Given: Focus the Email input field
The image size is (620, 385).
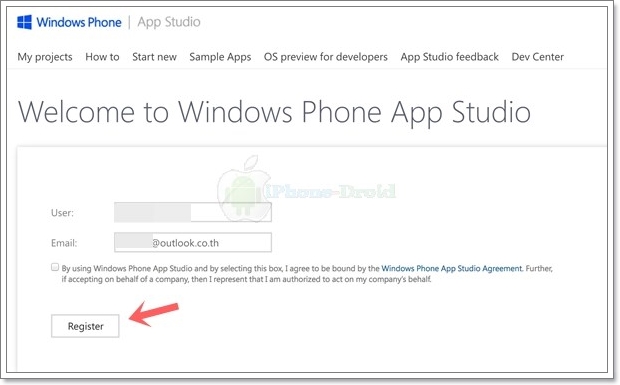Looking at the screenshot, I should (193, 242).
